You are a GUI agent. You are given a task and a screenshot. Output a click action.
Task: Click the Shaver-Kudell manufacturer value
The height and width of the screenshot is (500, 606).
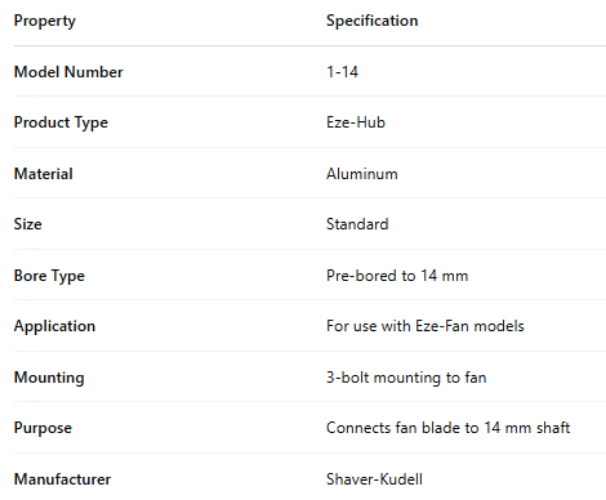tap(374, 479)
